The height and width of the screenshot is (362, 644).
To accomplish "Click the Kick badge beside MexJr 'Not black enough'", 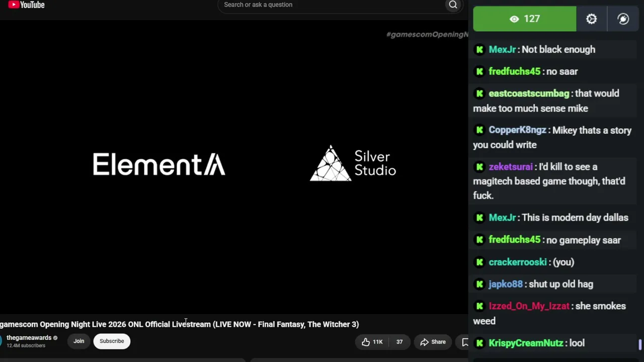I will point(479,49).
